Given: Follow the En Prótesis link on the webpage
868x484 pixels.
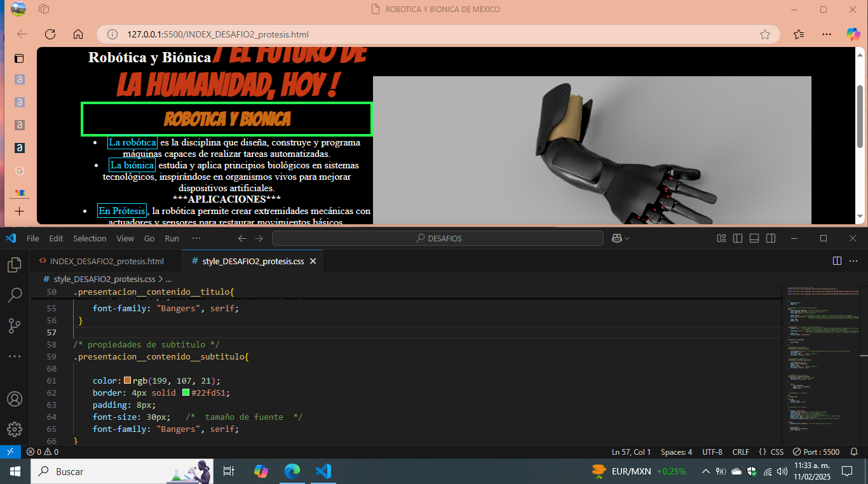Looking at the screenshot, I should 122,210.
